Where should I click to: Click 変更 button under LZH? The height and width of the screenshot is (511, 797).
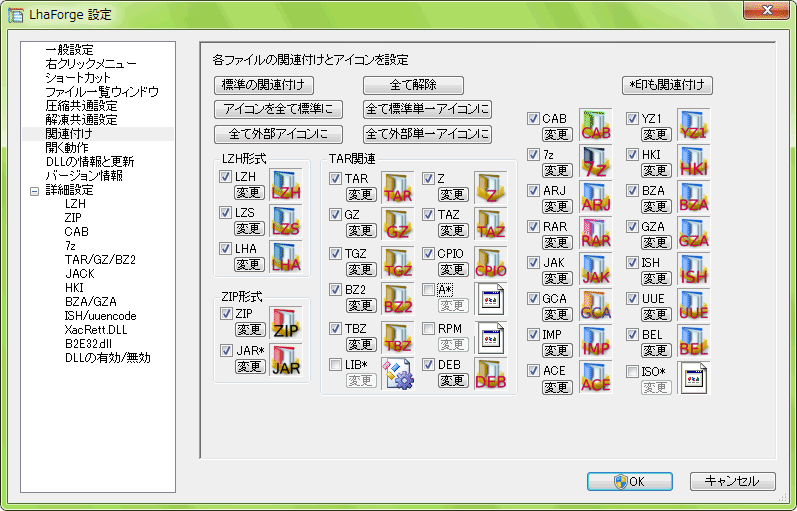coord(249,193)
